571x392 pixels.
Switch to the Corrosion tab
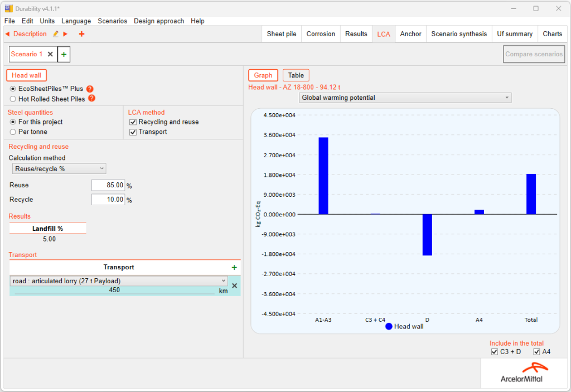[x=321, y=34]
